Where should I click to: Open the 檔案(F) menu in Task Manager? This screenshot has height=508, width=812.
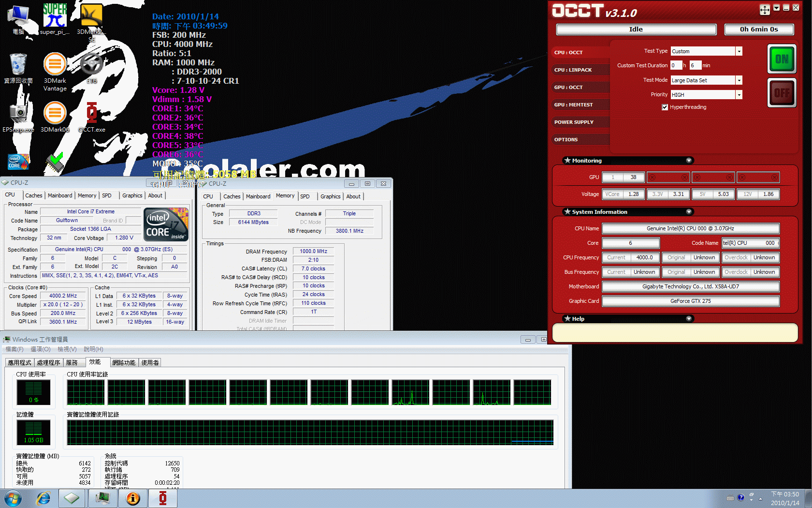pos(14,349)
